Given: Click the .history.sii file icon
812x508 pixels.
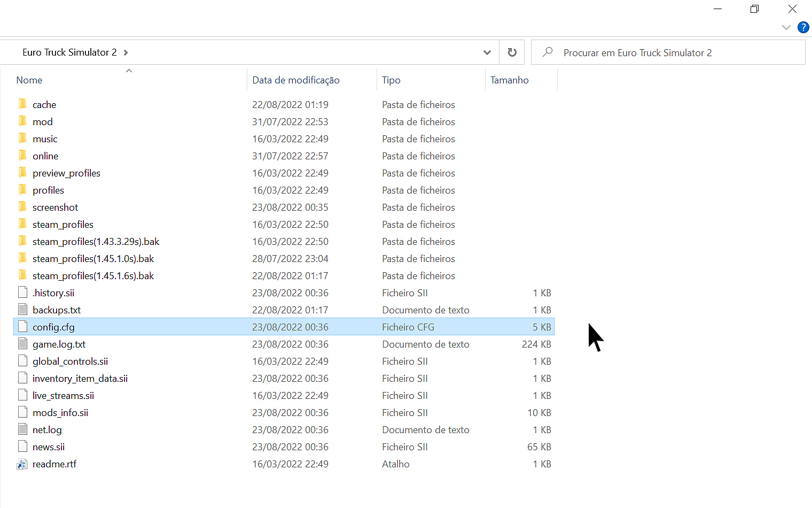Looking at the screenshot, I should pos(22,293).
